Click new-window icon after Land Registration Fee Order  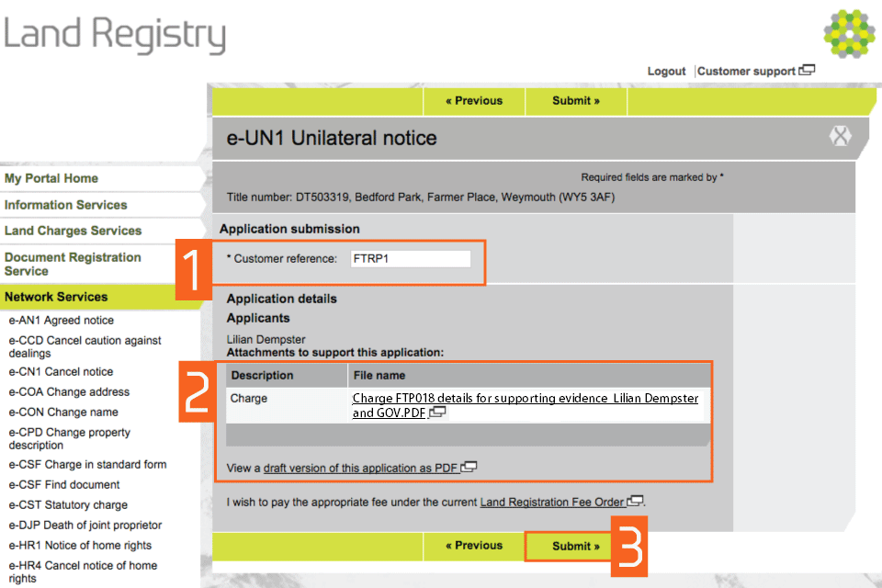coord(636,502)
